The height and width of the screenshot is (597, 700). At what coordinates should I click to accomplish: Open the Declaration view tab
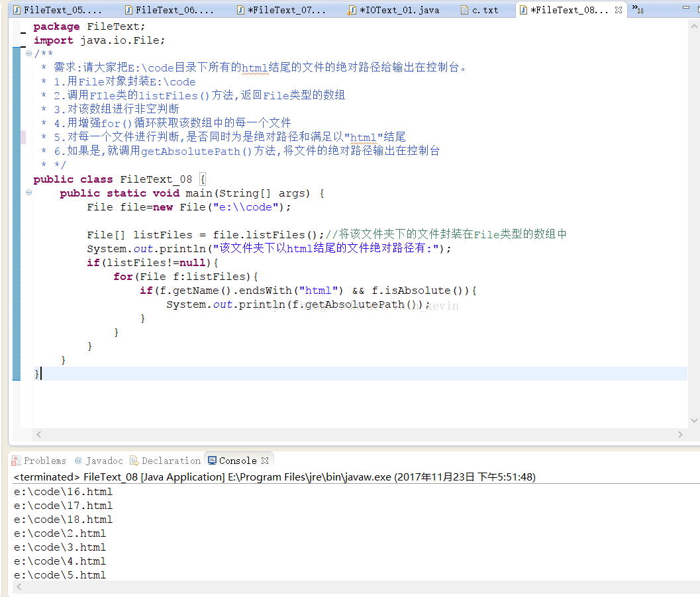[x=165, y=461]
